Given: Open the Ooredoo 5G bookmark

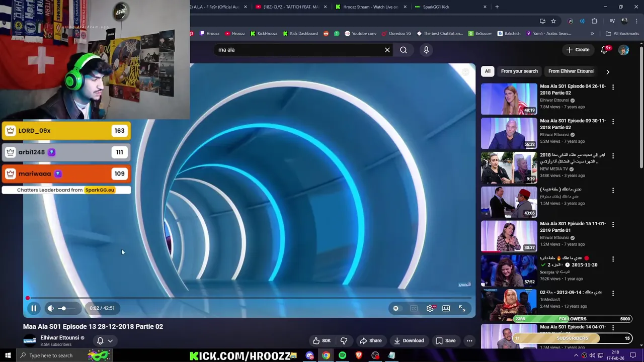Looking at the screenshot, I should tap(396, 34).
